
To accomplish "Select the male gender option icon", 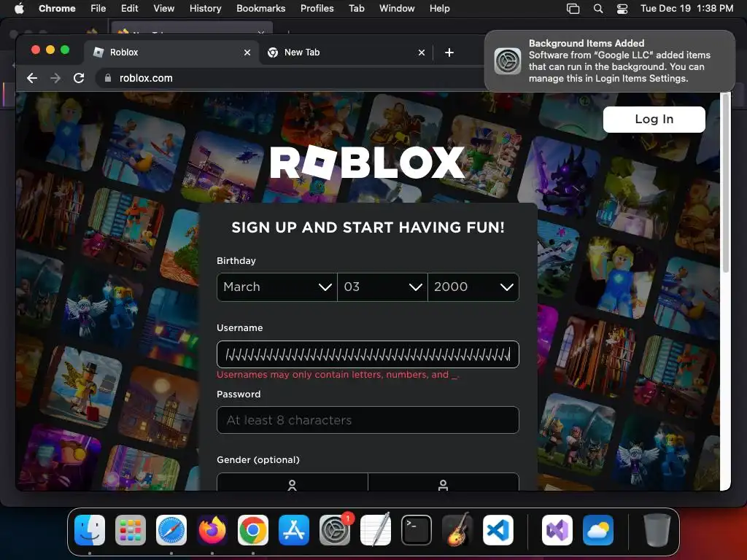I will [x=443, y=484].
